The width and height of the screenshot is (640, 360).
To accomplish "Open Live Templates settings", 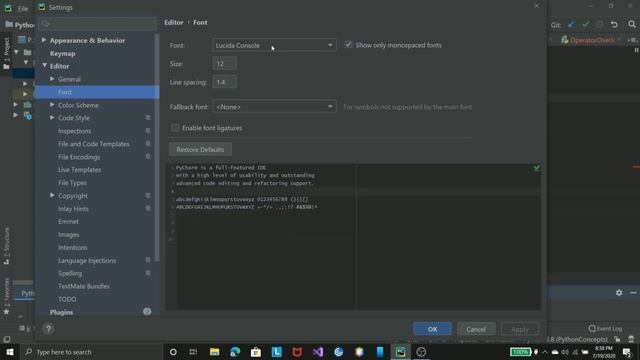I will pyautogui.click(x=79, y=170).
